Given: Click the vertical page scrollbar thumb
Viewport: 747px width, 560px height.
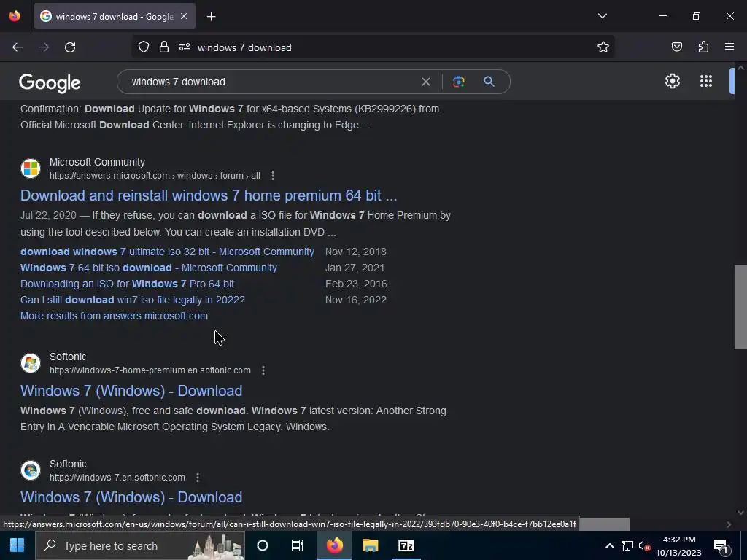Looking at the screenshot, I should (x=740, y=307).
